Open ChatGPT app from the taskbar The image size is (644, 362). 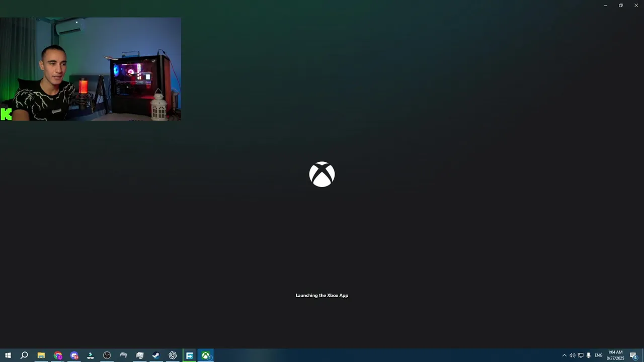tap(173, 355)
